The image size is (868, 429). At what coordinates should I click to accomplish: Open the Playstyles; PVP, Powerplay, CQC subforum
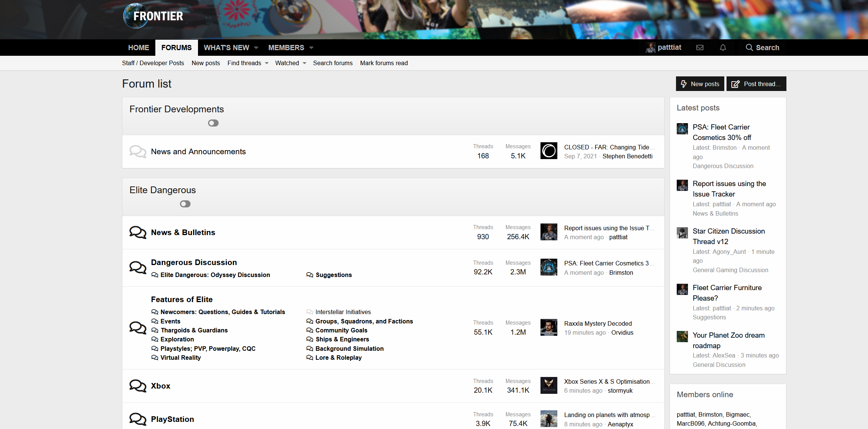click(x=208, y=349)
